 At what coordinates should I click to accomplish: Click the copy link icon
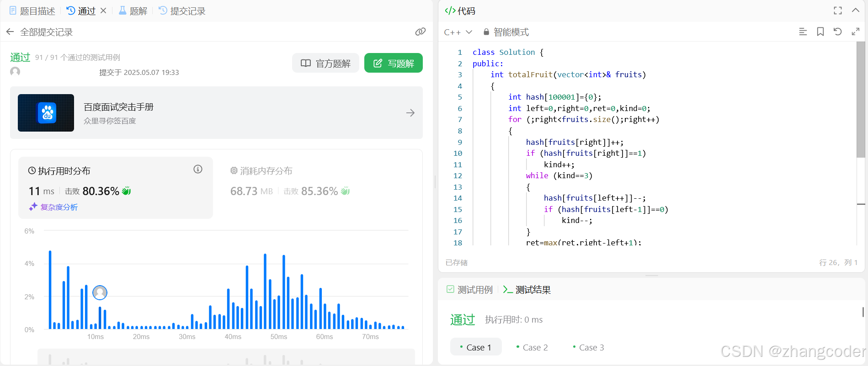420,32
